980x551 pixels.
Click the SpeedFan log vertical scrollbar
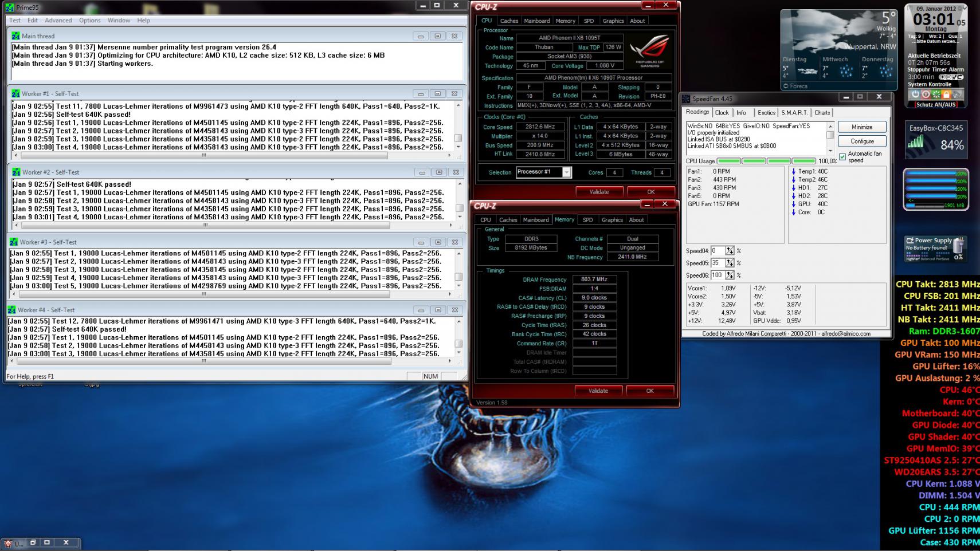coord(829,137)
